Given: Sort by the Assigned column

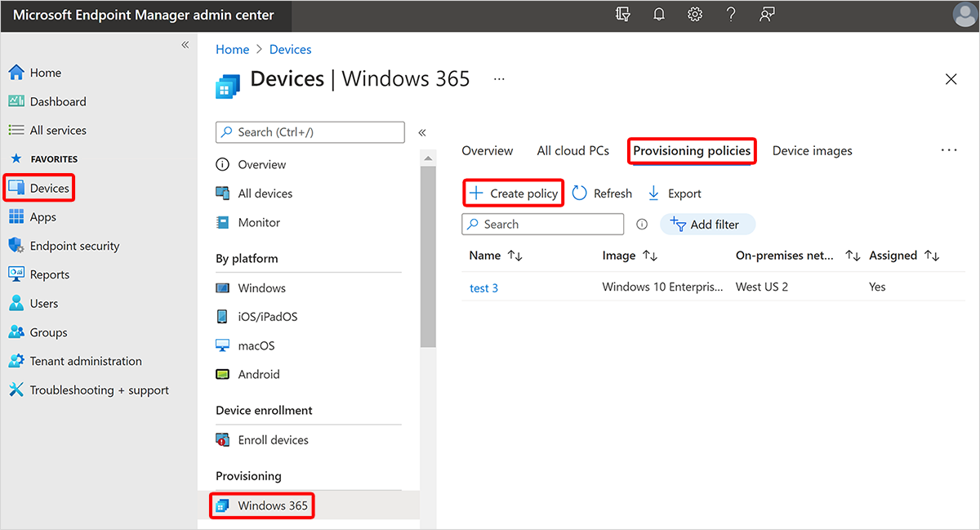Looking at the screenshot, I should (904, 256).
